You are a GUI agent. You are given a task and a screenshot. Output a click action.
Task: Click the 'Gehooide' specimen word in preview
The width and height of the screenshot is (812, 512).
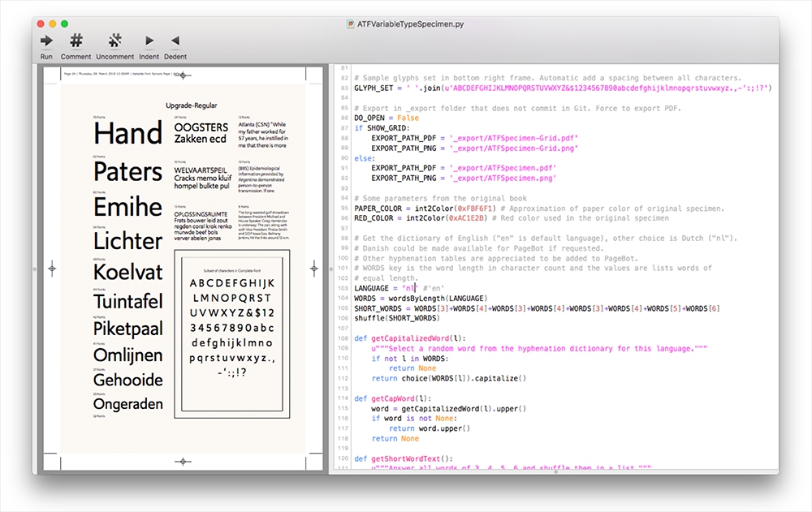pos(128,380)
